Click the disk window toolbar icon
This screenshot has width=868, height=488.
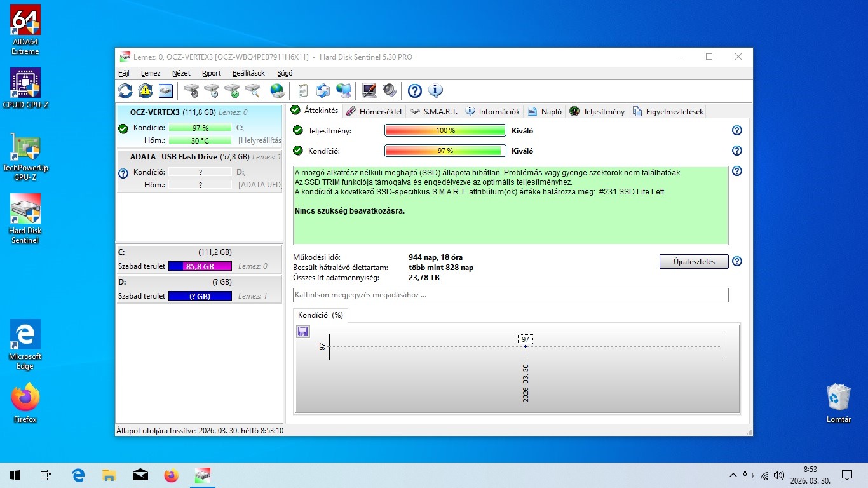(166, 91)
